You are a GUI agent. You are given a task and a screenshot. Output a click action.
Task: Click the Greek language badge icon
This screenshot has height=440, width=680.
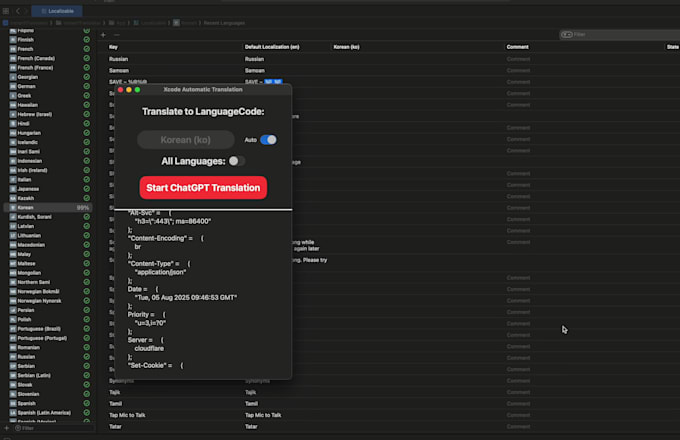(x=13, y=95)
